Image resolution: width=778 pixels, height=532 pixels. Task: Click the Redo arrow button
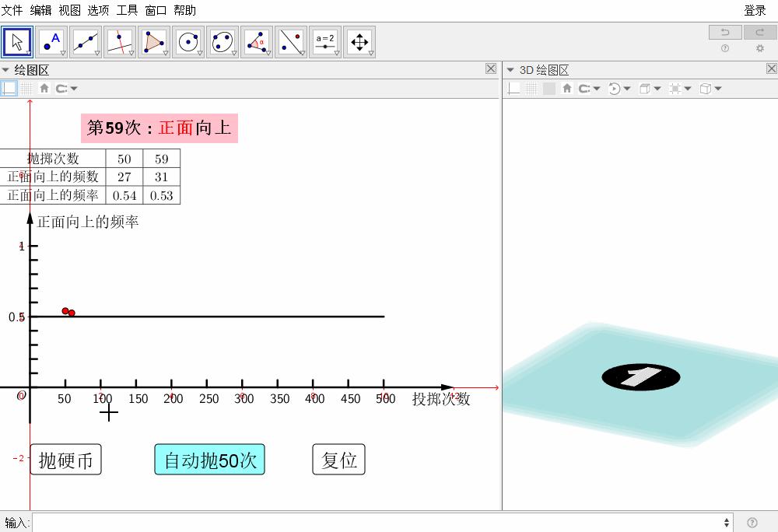click(x=761, y=32)
